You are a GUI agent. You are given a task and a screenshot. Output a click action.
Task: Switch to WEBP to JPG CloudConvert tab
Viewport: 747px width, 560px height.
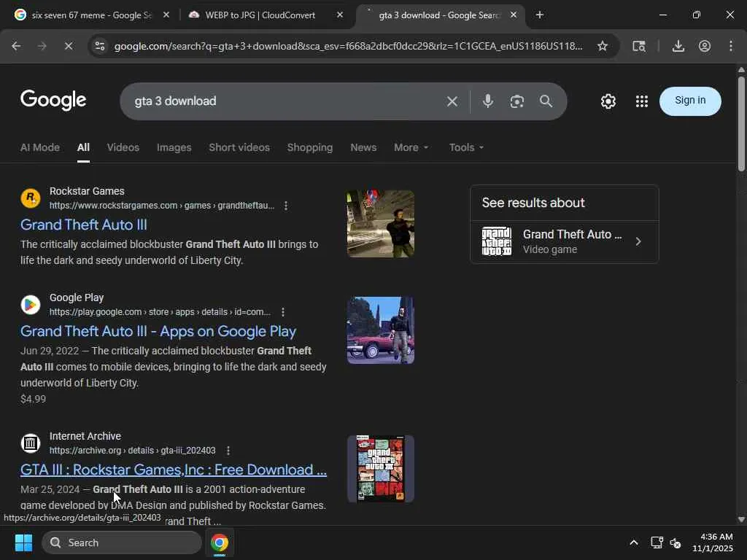[260, 15]
